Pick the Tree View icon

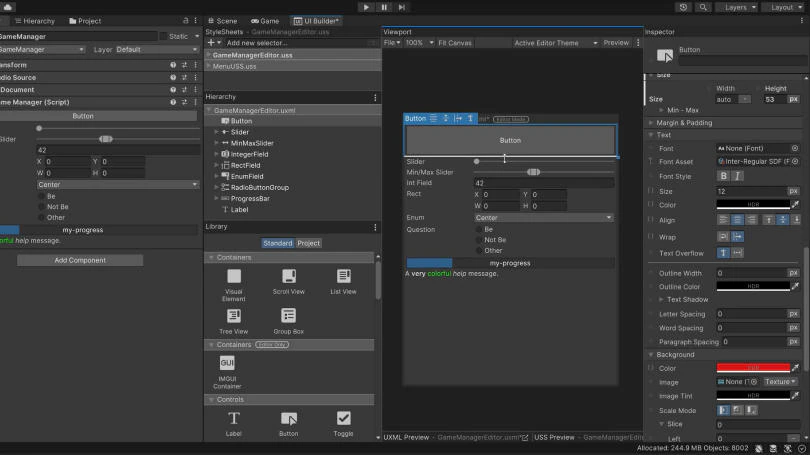pos(233,316)
